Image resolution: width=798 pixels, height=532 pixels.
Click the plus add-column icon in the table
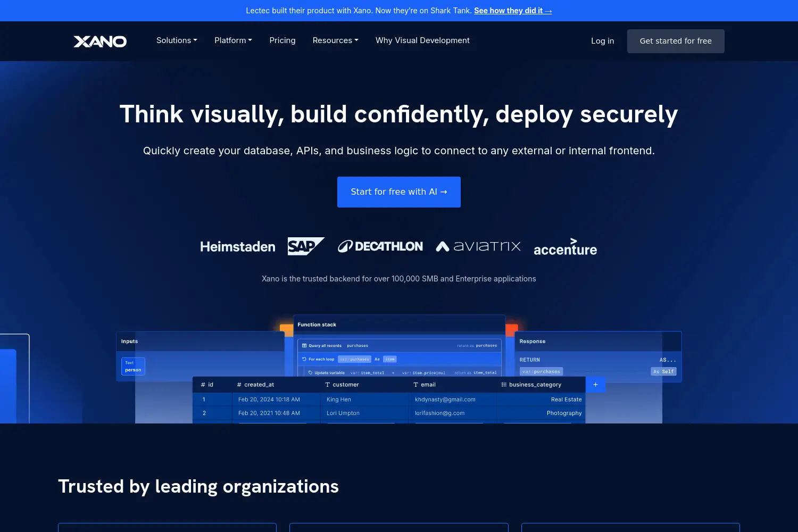coord(595,385)
